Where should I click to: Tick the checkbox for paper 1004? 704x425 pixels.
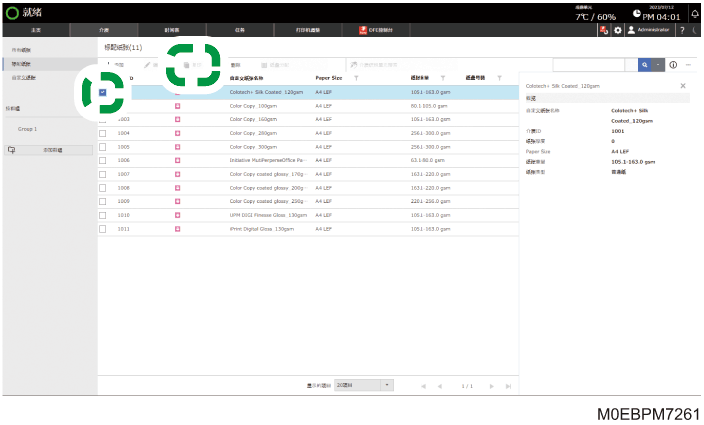point(102,133)
